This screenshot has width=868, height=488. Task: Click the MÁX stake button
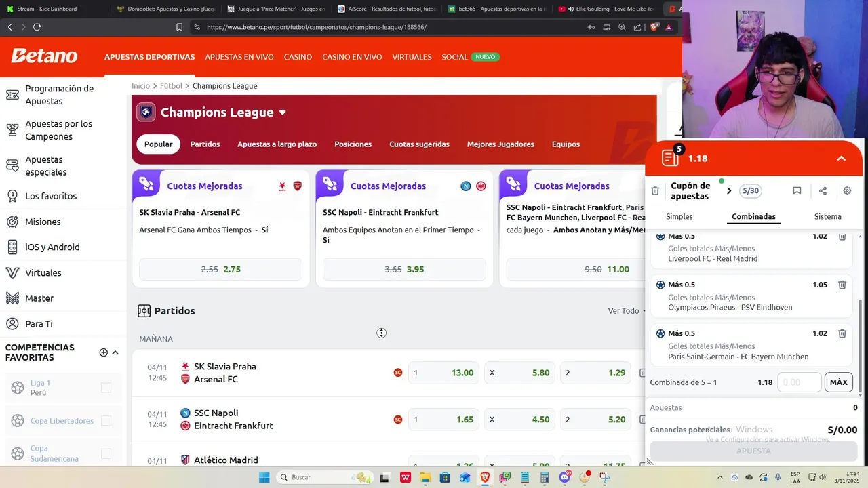coord(839,382)
